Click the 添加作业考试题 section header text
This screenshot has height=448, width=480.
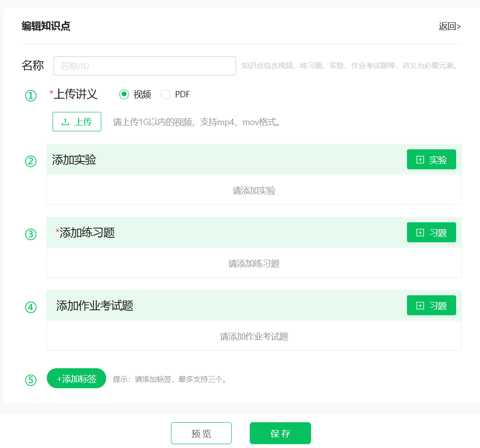click(x=94, y=305)
